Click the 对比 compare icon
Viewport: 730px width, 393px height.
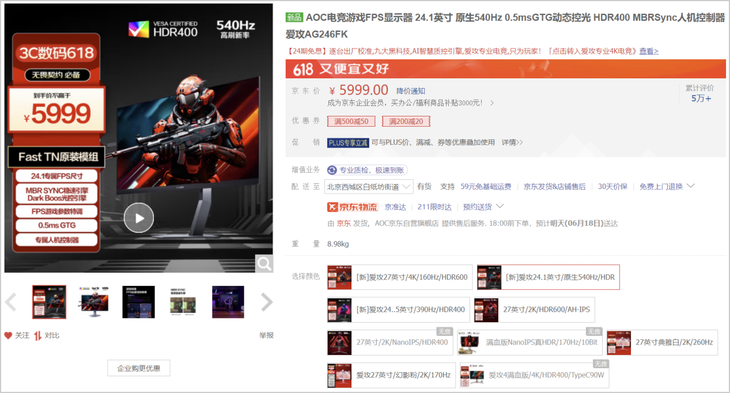38,335
